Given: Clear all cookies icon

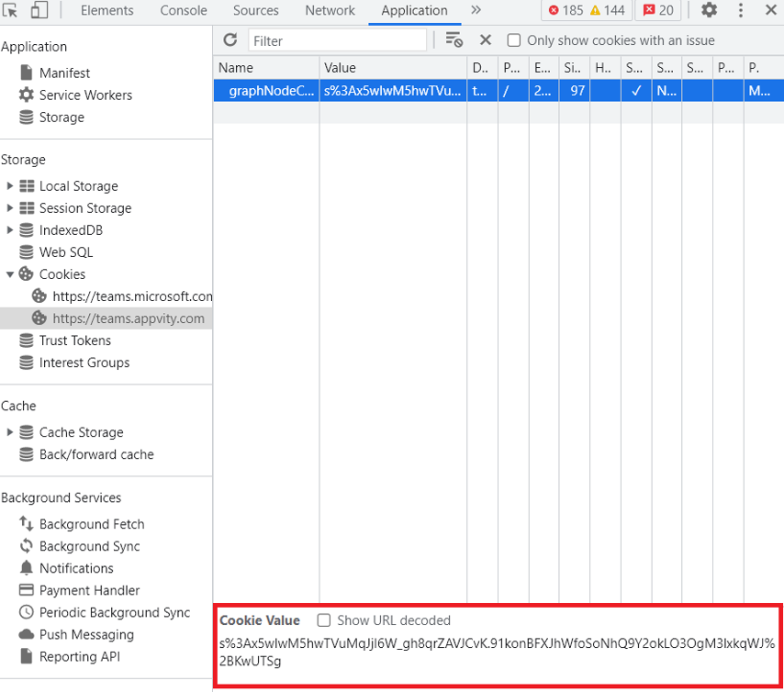Looking at the screenshot, I should pos(454,40).
